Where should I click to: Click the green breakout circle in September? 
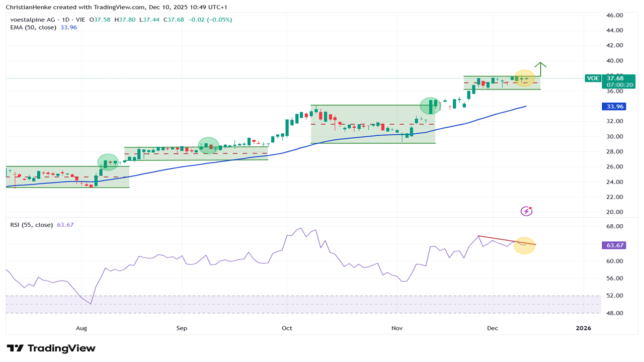[208, 146]
